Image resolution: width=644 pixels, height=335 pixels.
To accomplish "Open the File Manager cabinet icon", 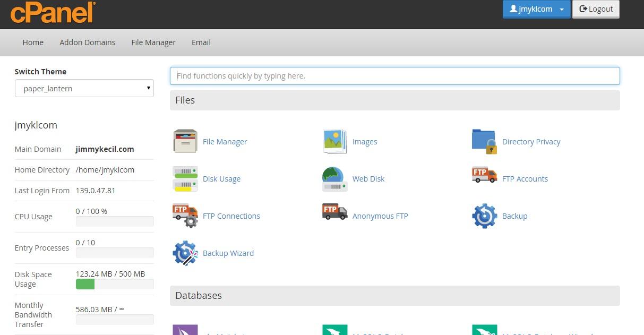I will point(185,141).
